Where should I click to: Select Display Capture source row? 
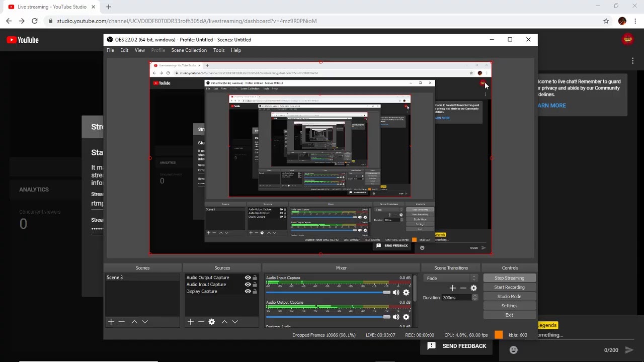[222, 292]
